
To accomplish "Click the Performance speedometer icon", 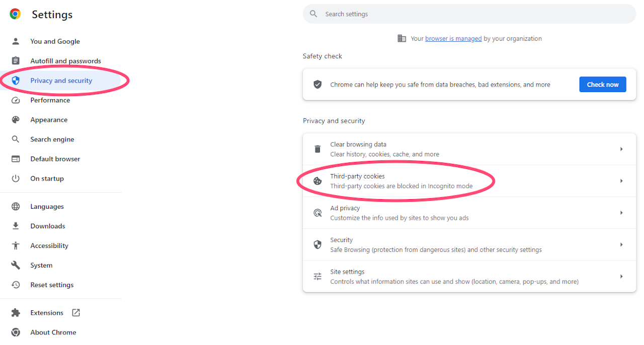I will coord(16,100).
